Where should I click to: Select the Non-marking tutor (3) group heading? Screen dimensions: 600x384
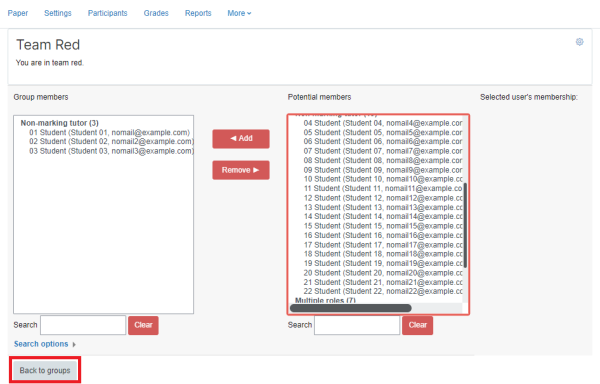click(60, 123)
